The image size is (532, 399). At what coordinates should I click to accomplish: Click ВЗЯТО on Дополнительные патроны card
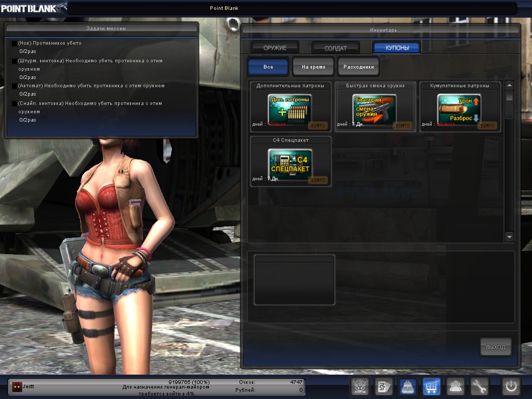318,126
